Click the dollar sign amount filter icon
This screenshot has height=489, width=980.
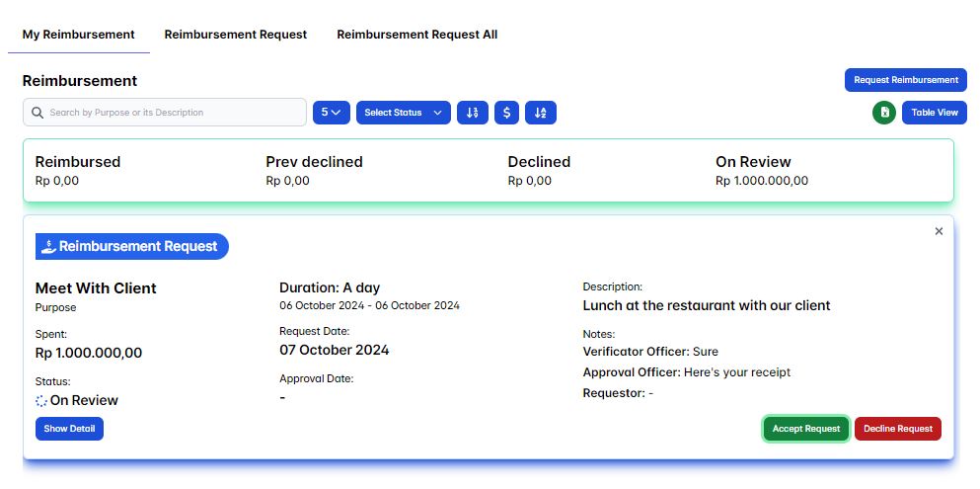click(506, 113)
